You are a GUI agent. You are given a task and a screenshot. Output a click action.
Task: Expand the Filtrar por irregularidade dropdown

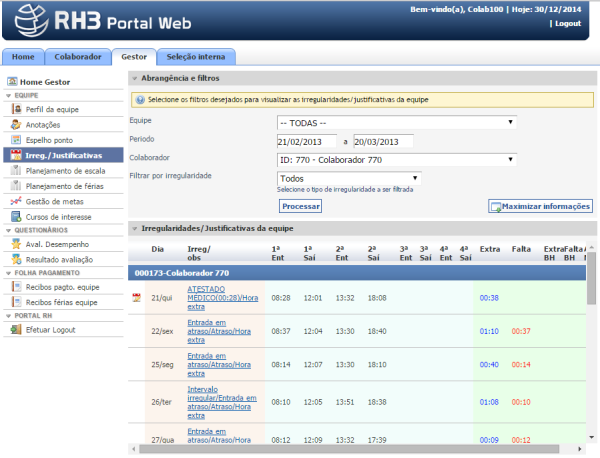pyautogui.click(x=348, y=178)
